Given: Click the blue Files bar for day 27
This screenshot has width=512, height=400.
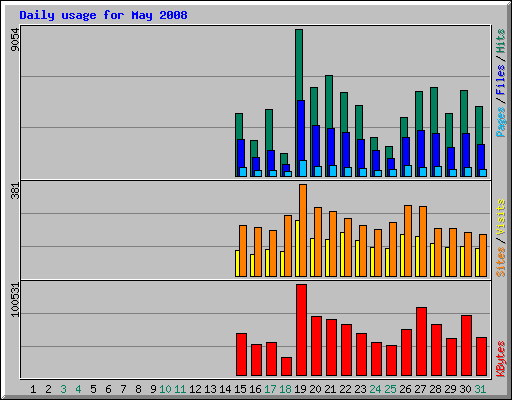Looking at the screenshot, I should (421, 148).
